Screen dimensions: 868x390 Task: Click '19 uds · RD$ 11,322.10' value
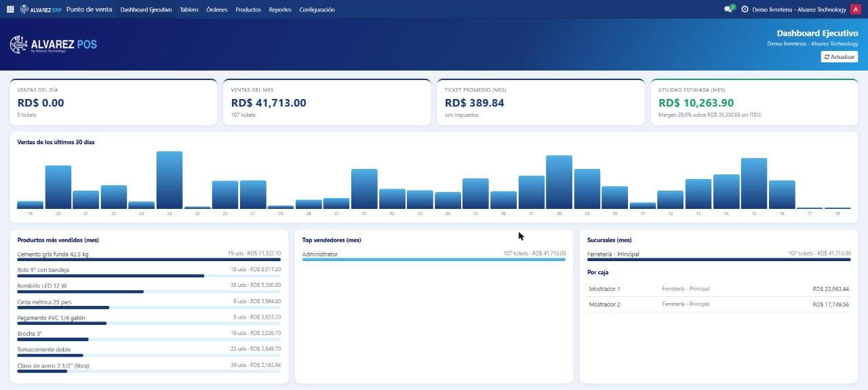[x=254, y=254]
